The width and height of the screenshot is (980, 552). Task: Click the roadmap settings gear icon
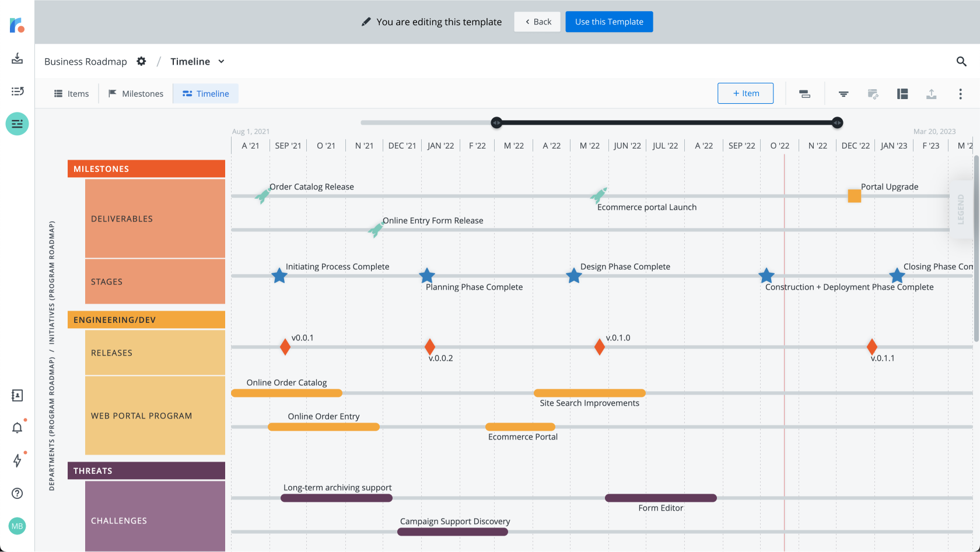click(x=141, y=61)
